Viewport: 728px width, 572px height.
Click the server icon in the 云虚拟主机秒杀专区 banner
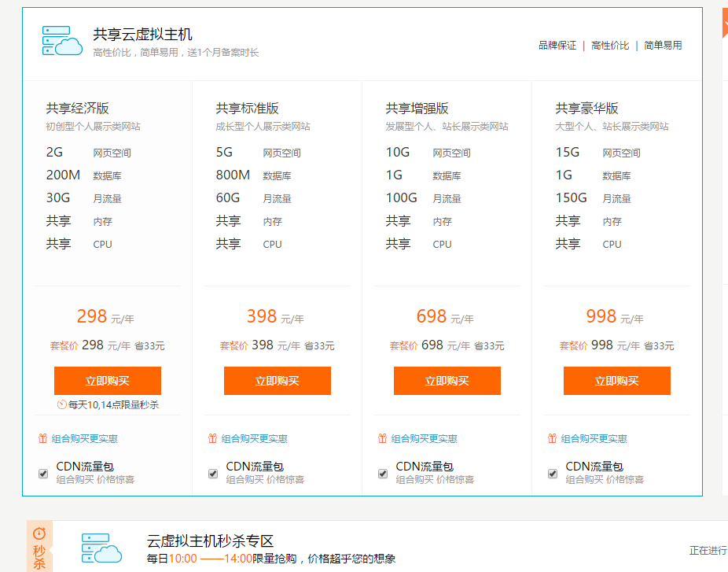(101, 548)
